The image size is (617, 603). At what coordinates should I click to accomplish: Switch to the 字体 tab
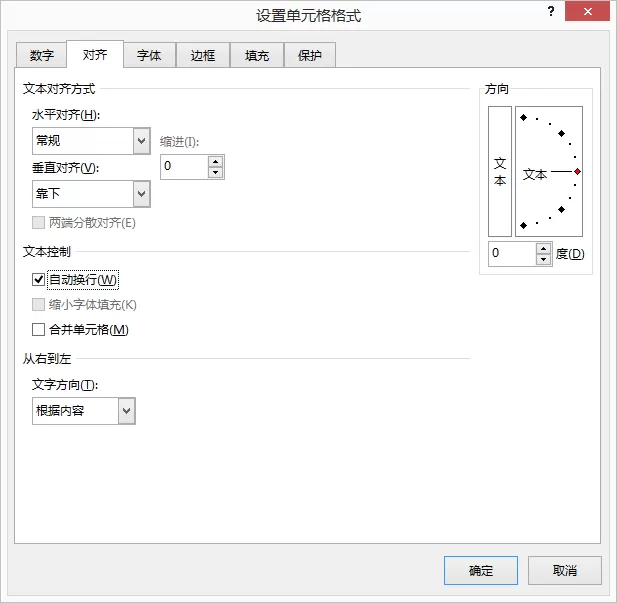click(x=149, y=55)
